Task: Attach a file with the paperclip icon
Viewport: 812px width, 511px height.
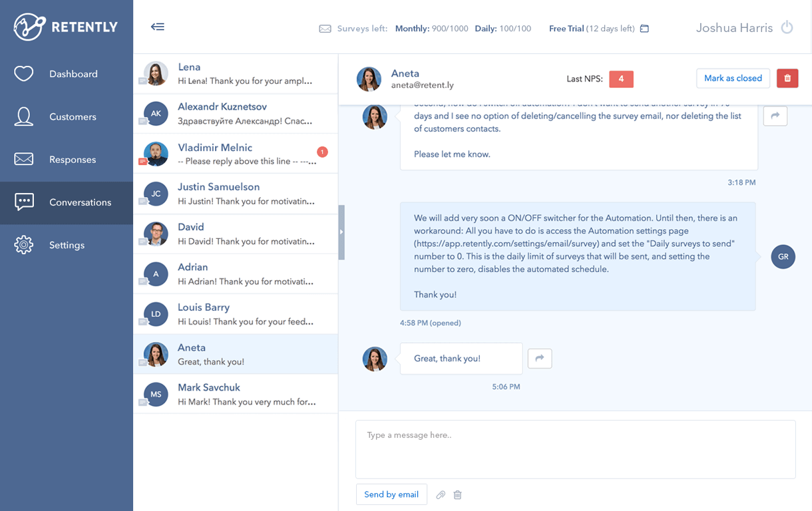Action: tap(441, 494)
